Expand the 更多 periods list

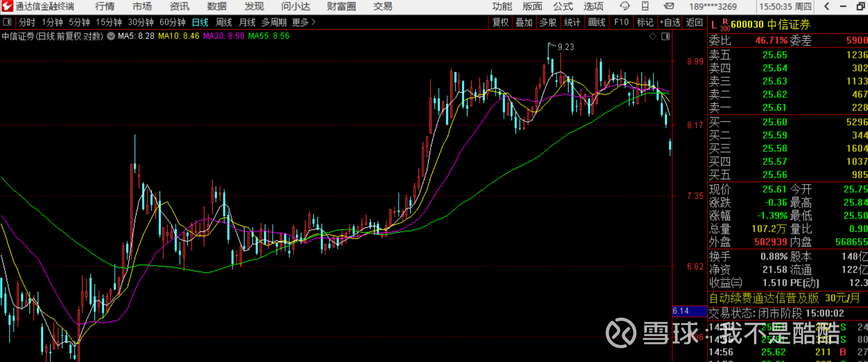(x=304, y=22)
